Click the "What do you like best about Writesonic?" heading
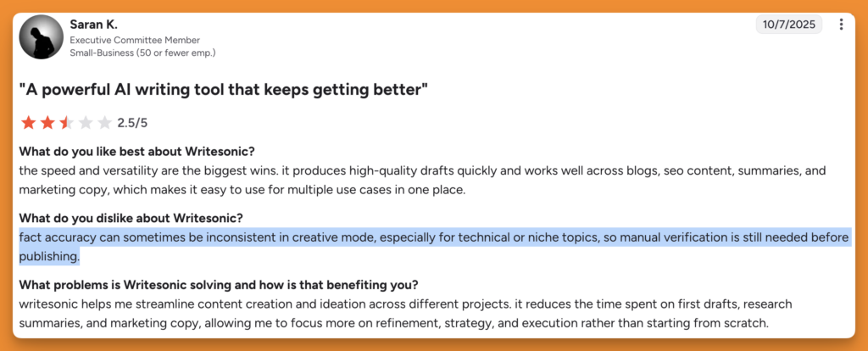Viewport: 868px width, 351px height. coord(136,152)
